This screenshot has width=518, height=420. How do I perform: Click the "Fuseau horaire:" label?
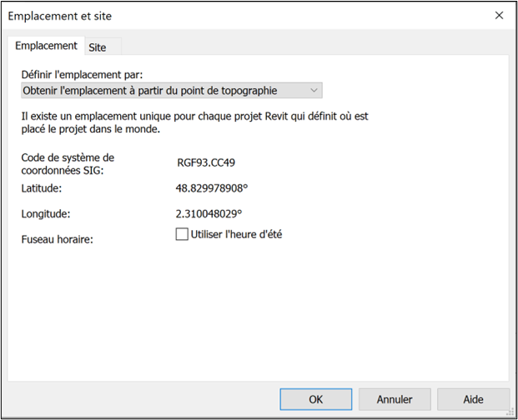point(57,240)
